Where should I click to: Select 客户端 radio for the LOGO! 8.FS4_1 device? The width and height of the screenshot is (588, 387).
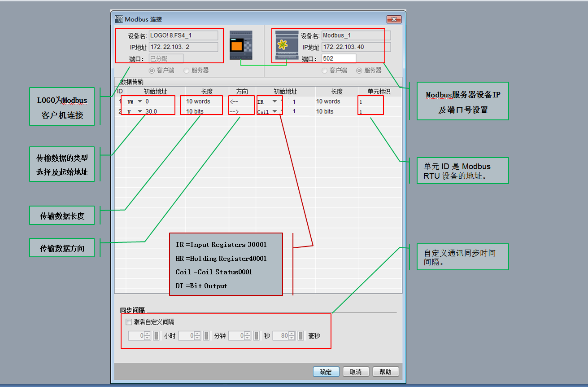(x=151, y=70)
